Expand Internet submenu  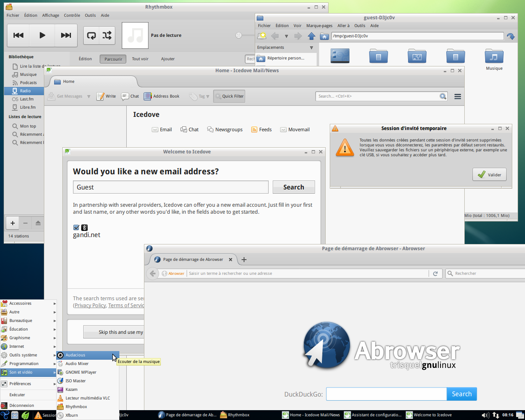[x=28, y=347]
